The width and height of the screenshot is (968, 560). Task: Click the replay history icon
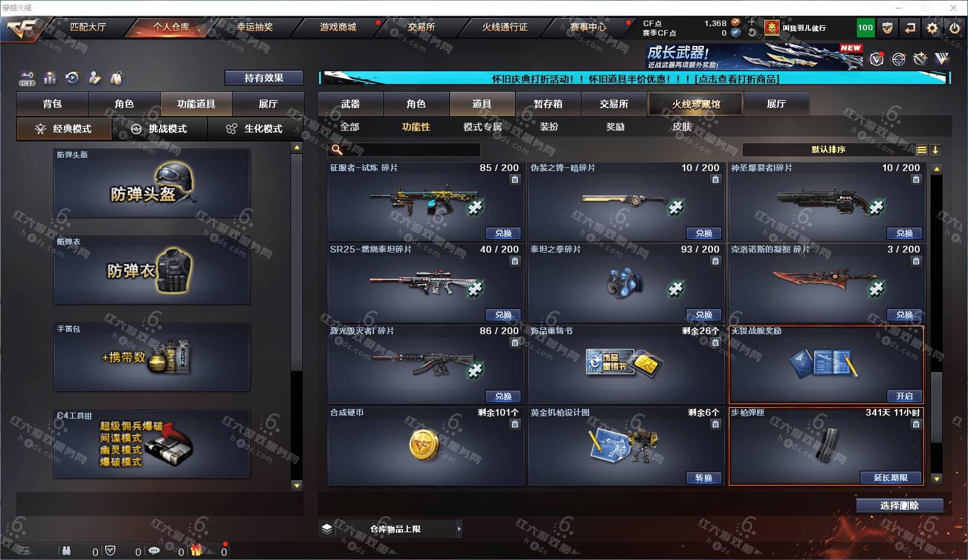(73, 78)
